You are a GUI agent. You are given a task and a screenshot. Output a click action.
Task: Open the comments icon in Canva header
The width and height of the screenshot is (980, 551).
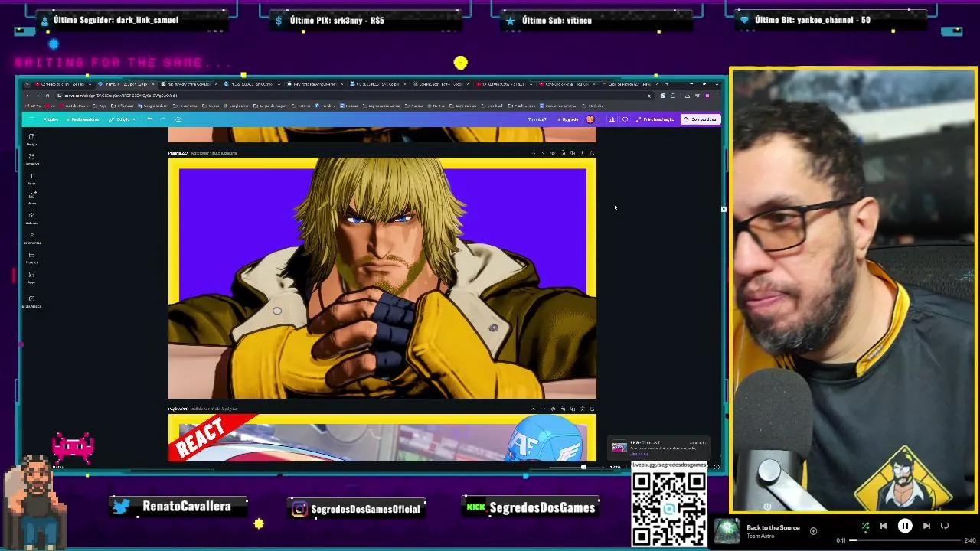(x=625, y=119)
